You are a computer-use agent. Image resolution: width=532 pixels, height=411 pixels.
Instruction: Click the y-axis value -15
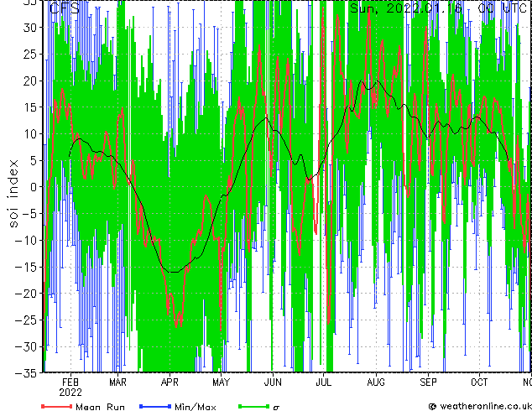pos(26,267)
